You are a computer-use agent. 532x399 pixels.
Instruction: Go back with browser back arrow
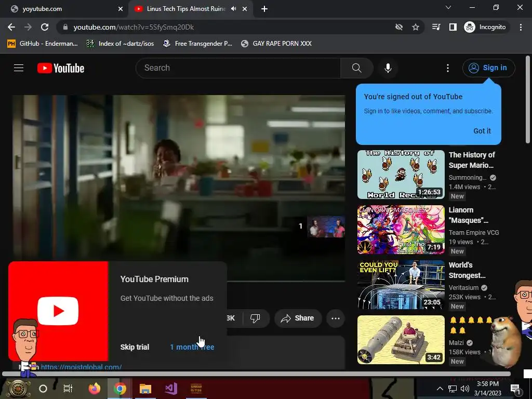(x=11, y=27)
